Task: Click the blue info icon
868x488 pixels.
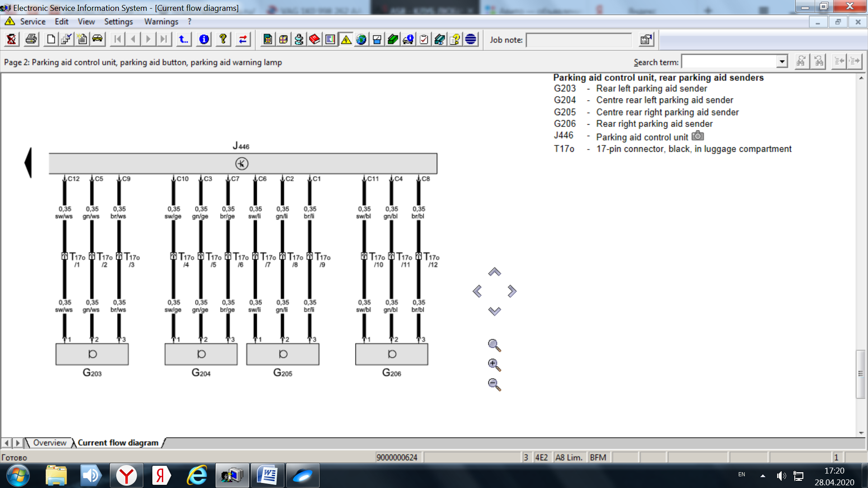Action: [x=204, y=40]
